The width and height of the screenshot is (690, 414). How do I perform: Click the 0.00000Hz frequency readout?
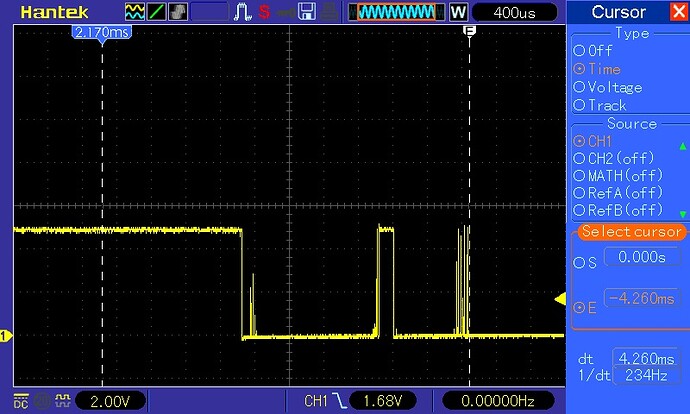(498, 401)
